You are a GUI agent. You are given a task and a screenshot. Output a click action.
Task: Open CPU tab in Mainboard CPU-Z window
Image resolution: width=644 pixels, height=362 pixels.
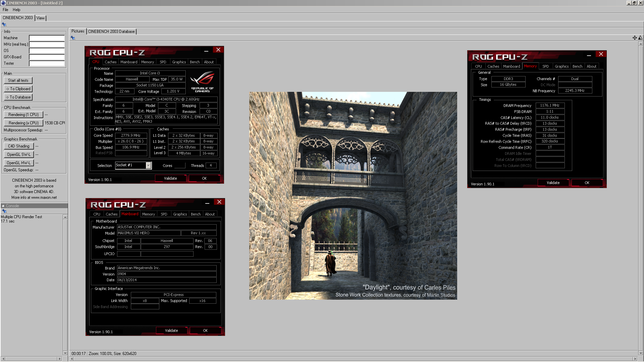point(97,214)
